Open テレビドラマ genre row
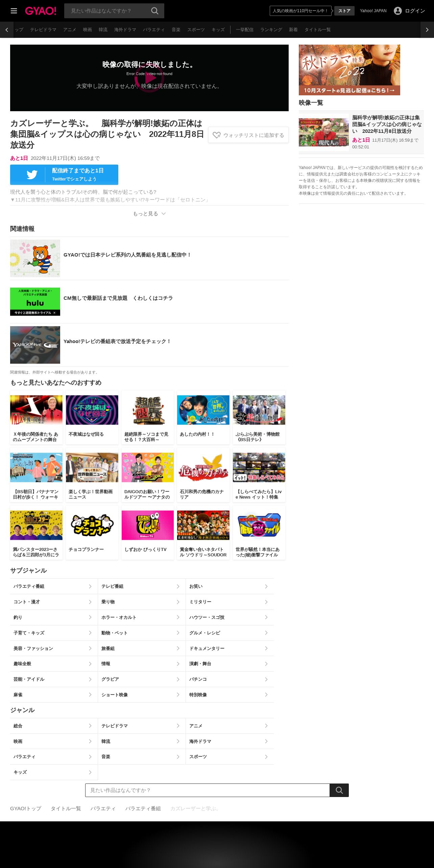The image size is (434, 868). pyautogui.click(x=142, y=726)
